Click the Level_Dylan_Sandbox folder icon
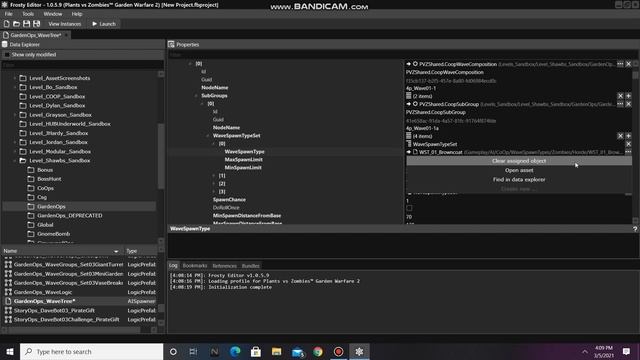 point(23,105)
